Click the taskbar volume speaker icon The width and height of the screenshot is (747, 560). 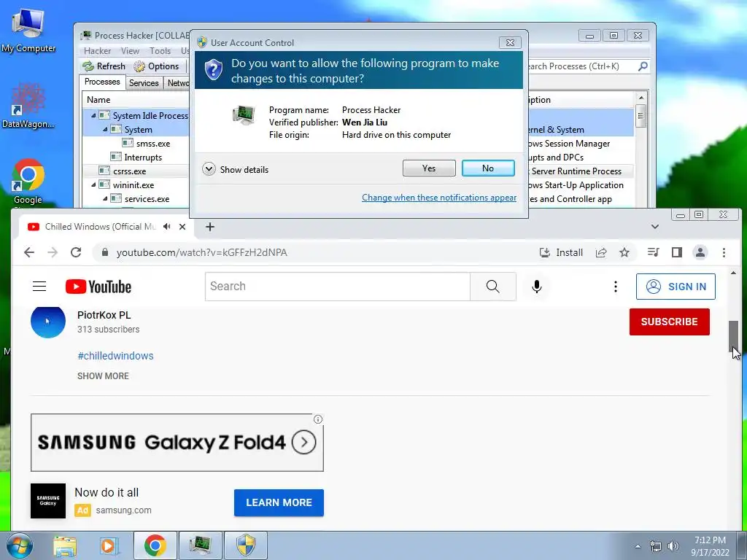(673, 545)
